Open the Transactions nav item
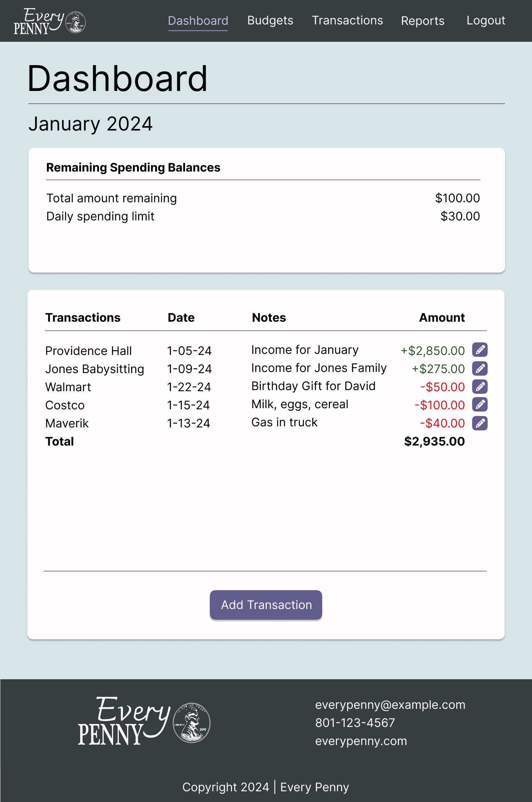Screen dimensions: 532x802 [347, 21]
